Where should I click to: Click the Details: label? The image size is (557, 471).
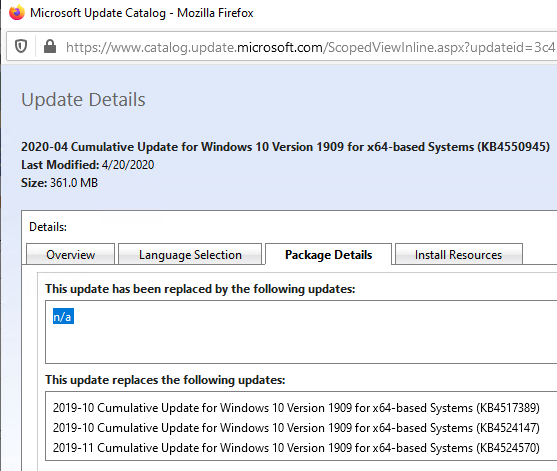48,227
